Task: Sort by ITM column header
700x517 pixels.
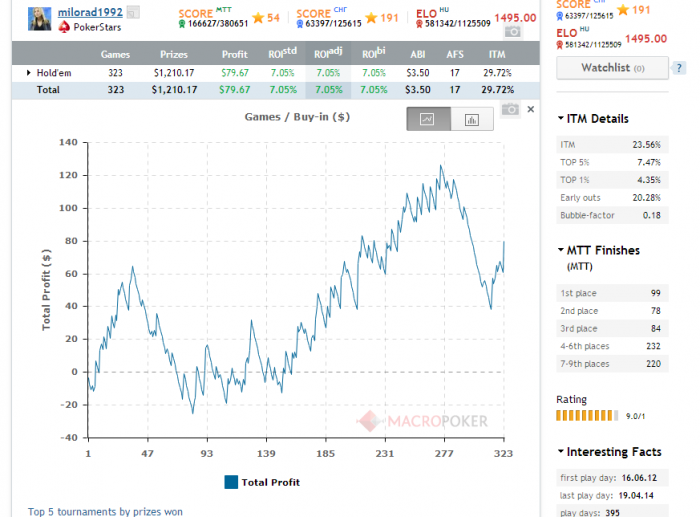Action: [x=497, y=54]
